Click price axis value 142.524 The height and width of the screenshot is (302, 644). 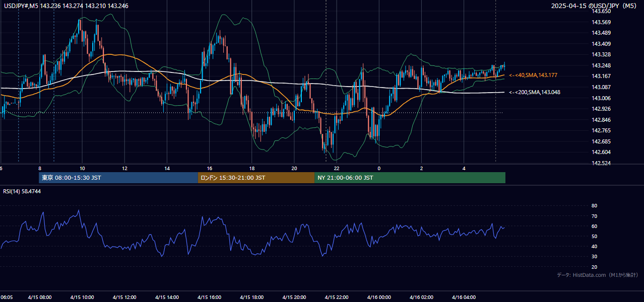[x=601, y=163]
